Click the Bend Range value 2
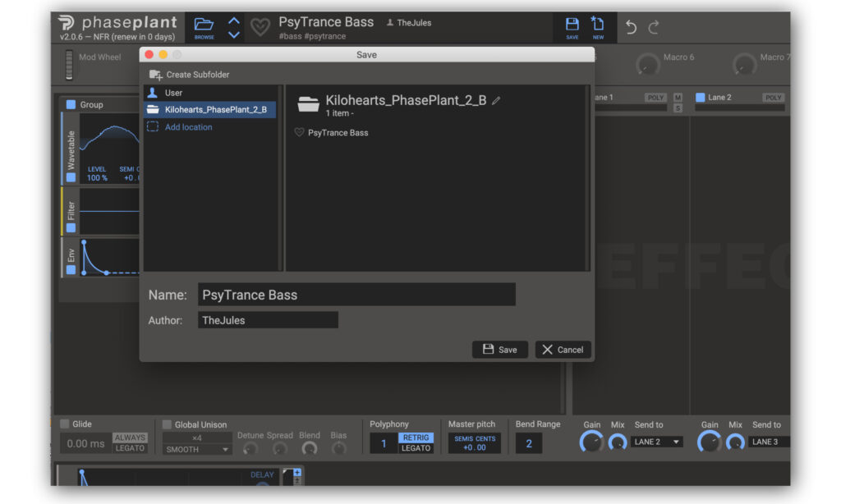 [x=529, y=443]
